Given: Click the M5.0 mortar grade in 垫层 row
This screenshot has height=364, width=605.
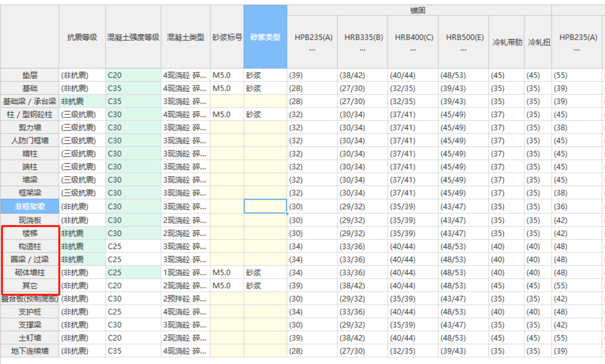Looking at the screenshot, I should pos(227,75).
